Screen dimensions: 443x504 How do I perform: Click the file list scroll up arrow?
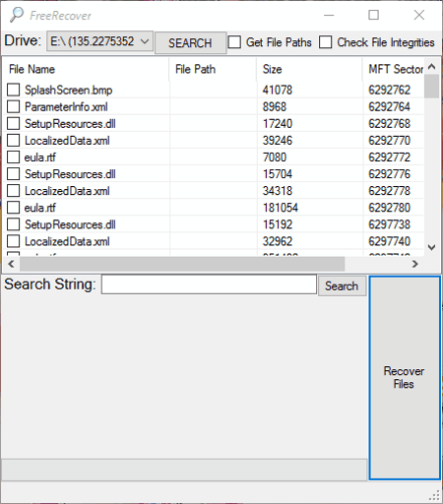coord(432,67)
